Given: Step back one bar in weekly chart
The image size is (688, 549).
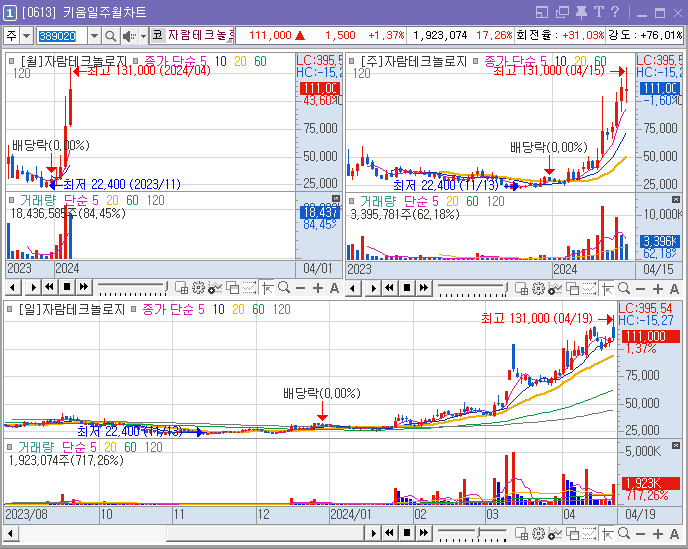Looking at the screenshot, I should 353,288.
